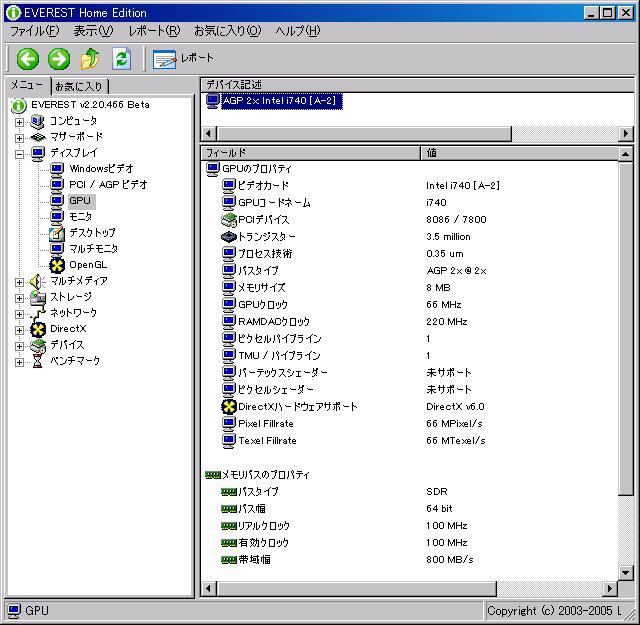Click the DirectX icon in tree
Image resolution: width=640 pixels, height=625 pixels.
pos(38,329)
